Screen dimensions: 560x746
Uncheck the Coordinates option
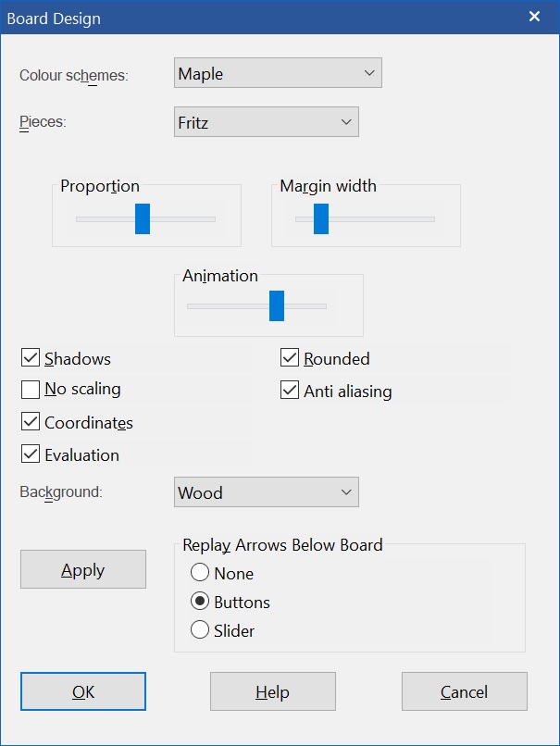[31, 422]
